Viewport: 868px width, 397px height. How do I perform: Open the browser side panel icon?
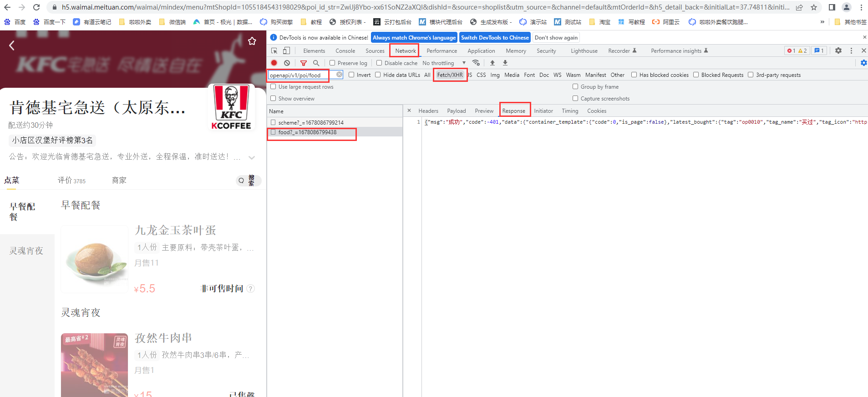click(x=832, y=7)
